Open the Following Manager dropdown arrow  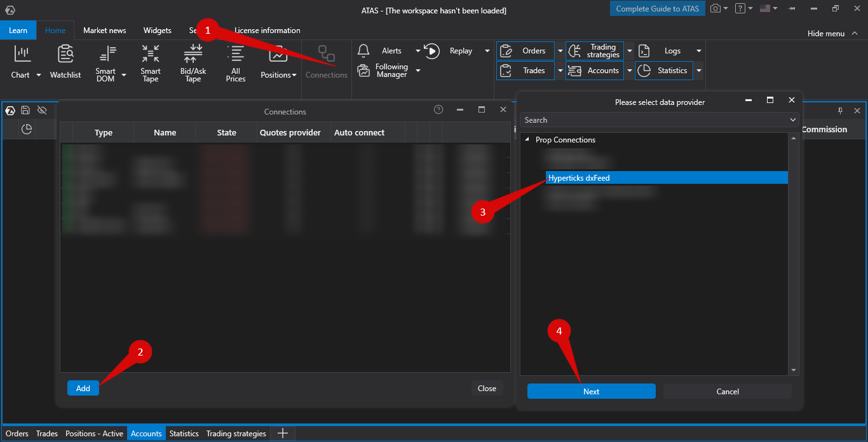click(418, 71)
